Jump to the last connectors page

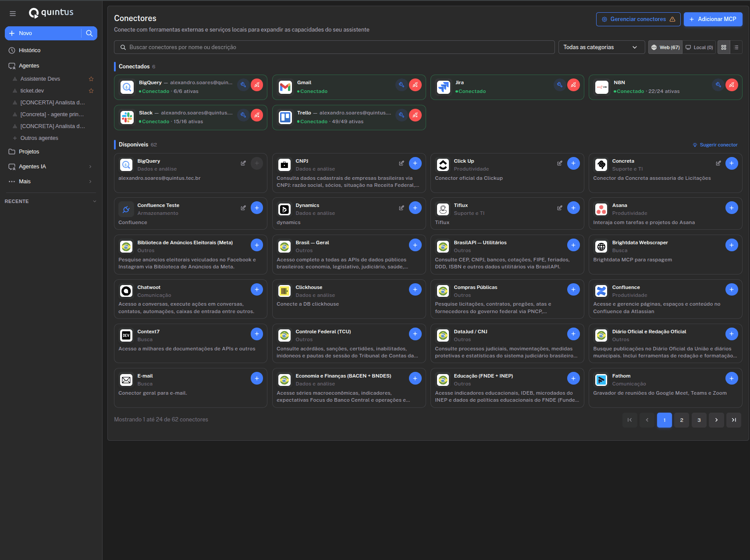[x=734, y=420]
